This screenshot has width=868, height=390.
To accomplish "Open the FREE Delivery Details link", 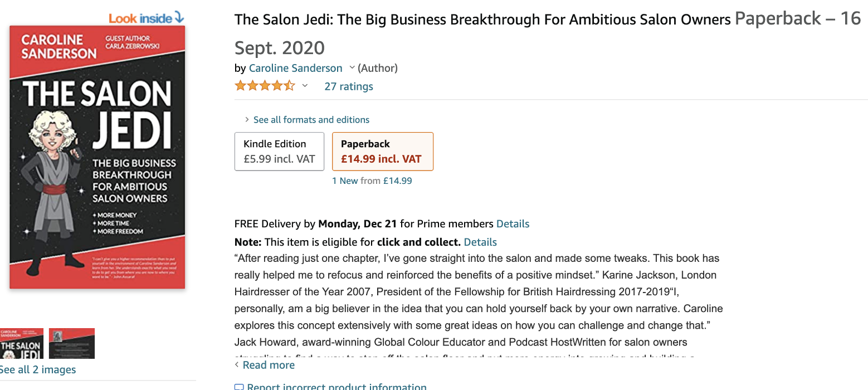I will pos(513,224).
